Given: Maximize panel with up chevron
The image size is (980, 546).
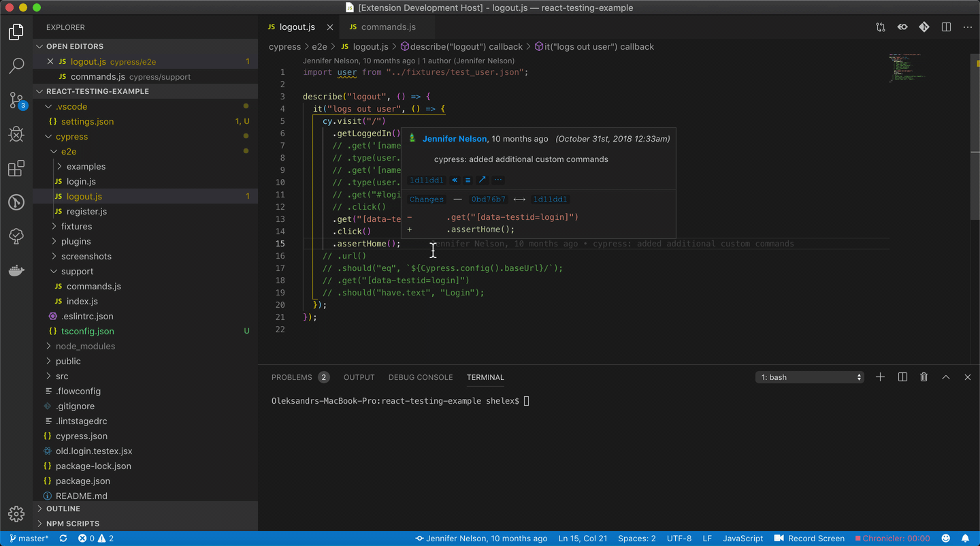Looking at the screenshot, I should 946,377.
